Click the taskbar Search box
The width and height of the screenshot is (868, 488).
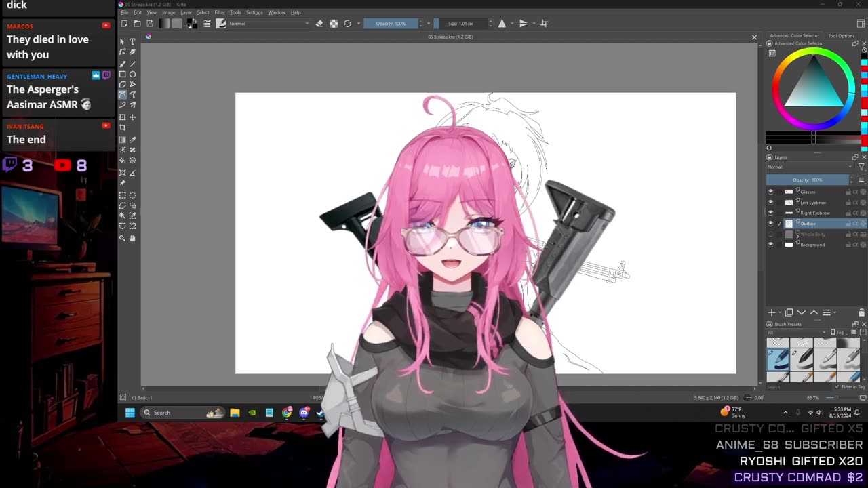point(182,412)
